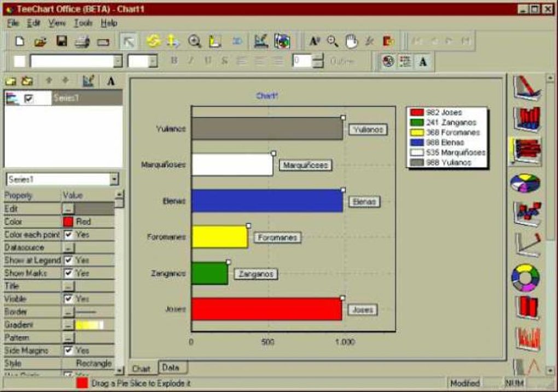Click the Rotate chart toolbar icon
Screen dimensions: 558x392
click(153, 42)
